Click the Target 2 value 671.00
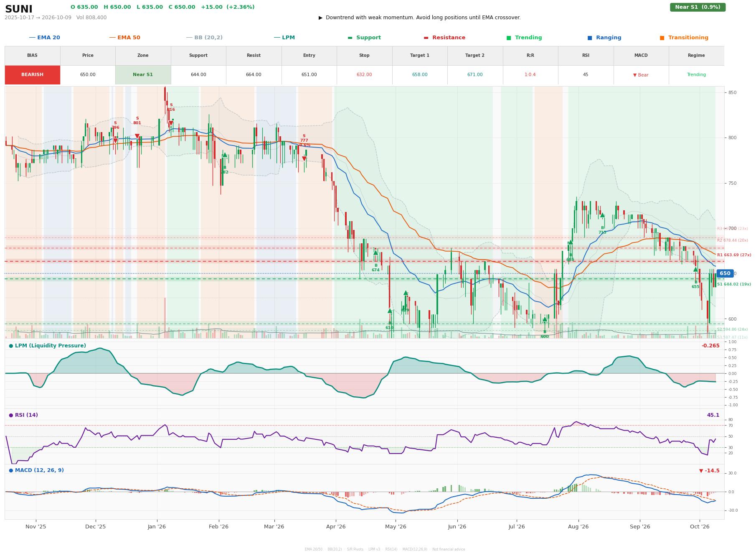This screenshot has width=756, height=556. pyautogui.click(x=475, y=75)
